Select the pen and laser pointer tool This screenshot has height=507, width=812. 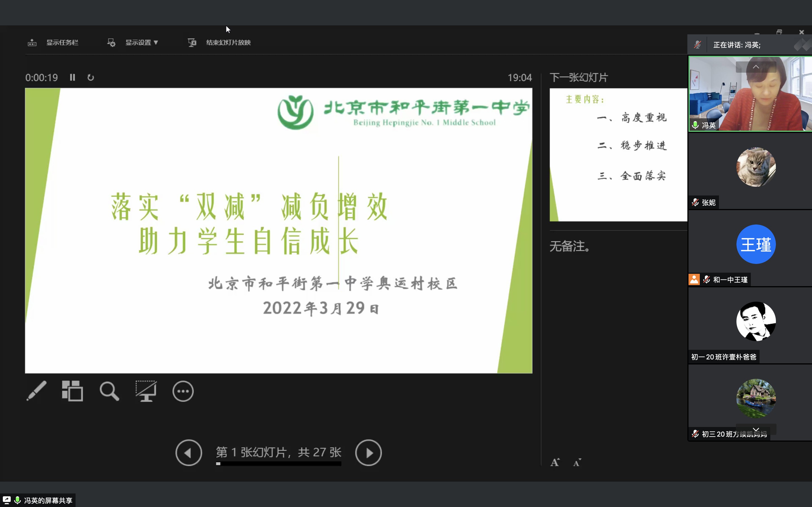(37, 391)
